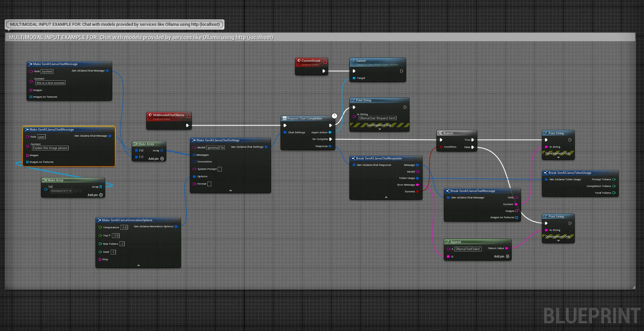This screenshot has height=331, width=644.
Task: Click the Branch node True exec pin
Action: [473, 140]
